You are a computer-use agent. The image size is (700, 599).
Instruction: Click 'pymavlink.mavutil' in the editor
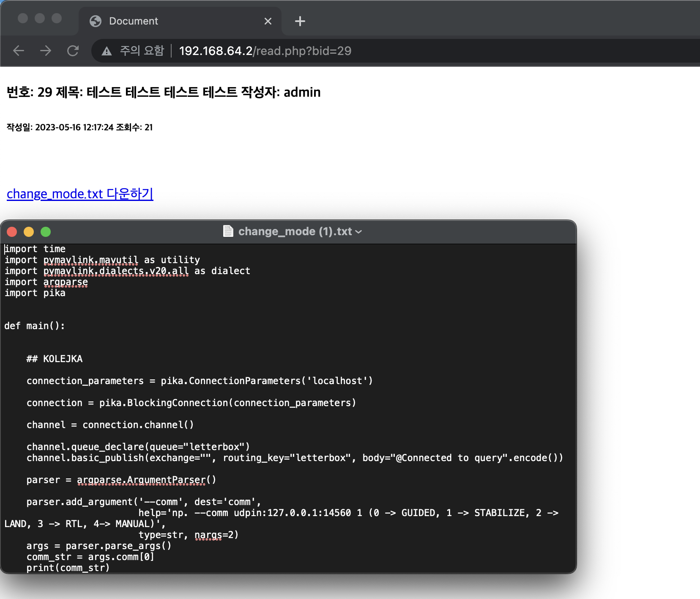(x=91, y=260)
